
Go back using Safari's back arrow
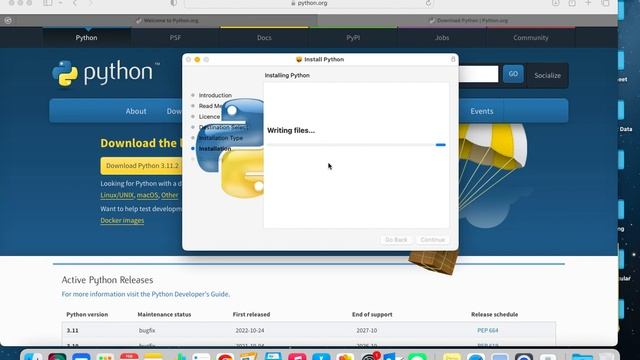click(75, 3)
